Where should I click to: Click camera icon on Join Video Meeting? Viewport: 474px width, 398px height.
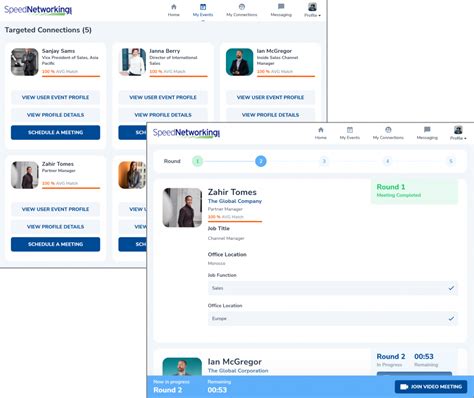click(404, 387)
